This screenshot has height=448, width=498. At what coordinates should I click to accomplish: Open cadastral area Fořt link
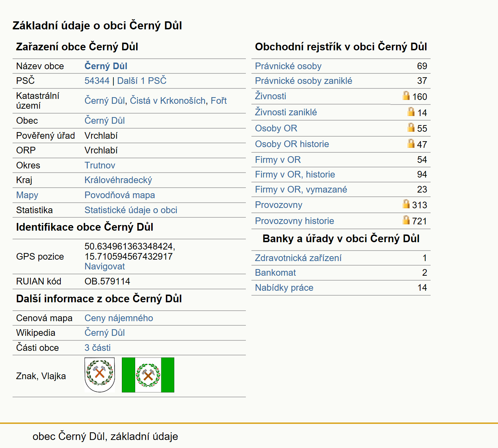[219, 101]
